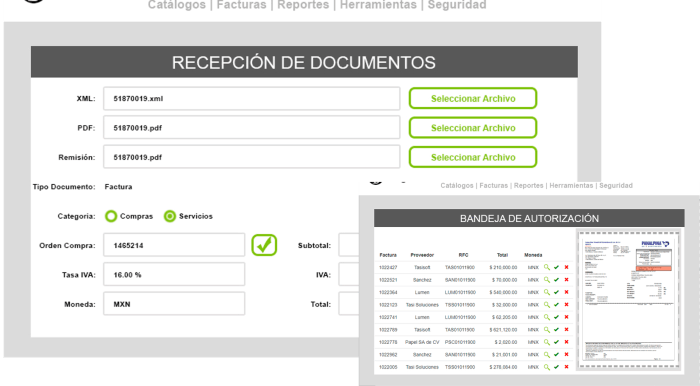Click the Tasa IVA field
The height and width of the screenshot is (386, 700).
[174, 274]
